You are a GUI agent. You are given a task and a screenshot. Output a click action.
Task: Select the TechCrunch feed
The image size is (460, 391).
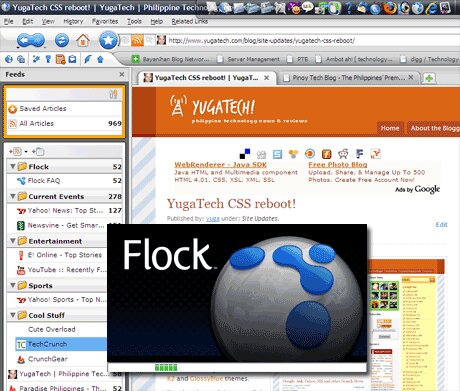point(61,344)
